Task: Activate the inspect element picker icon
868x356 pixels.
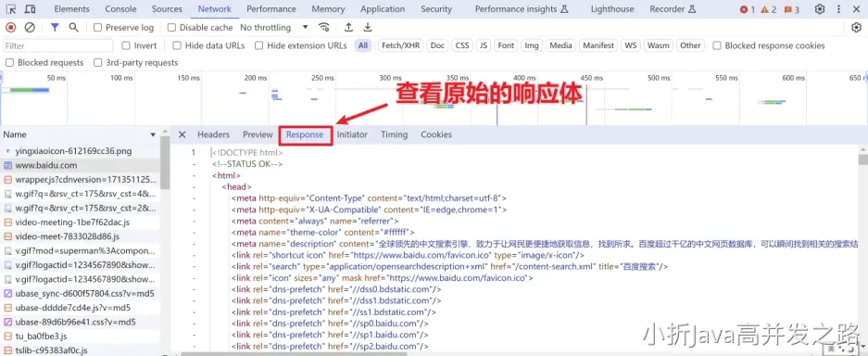Action: pos(11,9)
